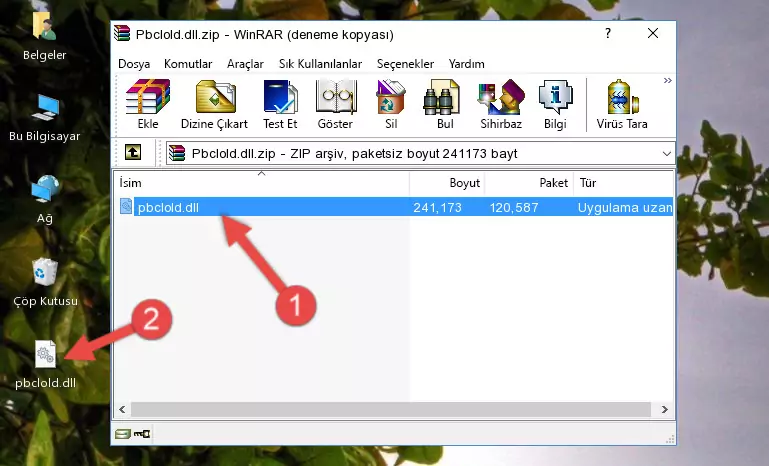The height and width of the screenshot is (466, 769).
Task: Sort by the Paket column header
Action: pyautogui.click(x=529, y=183)
